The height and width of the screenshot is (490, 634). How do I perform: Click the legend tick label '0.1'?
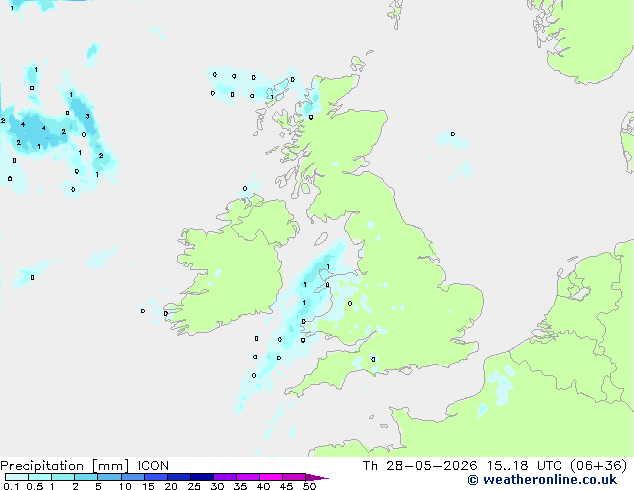(x=11, y=486)
